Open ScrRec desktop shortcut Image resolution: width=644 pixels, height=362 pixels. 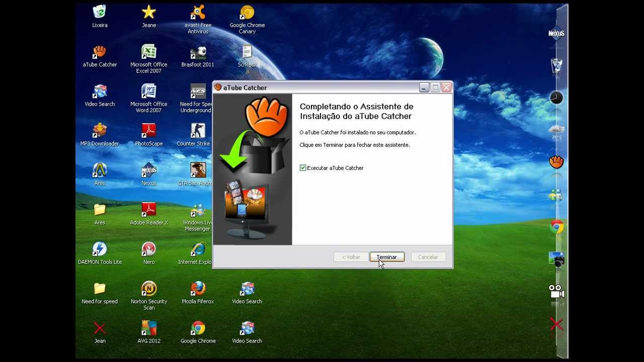point(247,56)
